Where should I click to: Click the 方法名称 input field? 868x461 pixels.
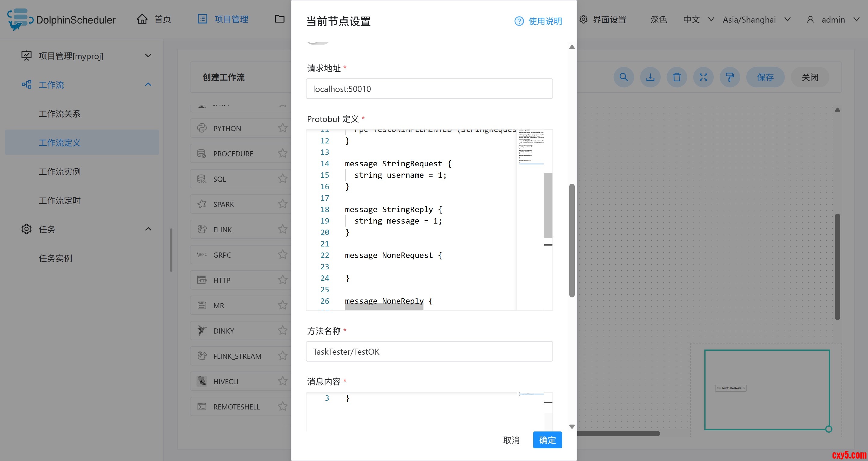tap(429, 352)
